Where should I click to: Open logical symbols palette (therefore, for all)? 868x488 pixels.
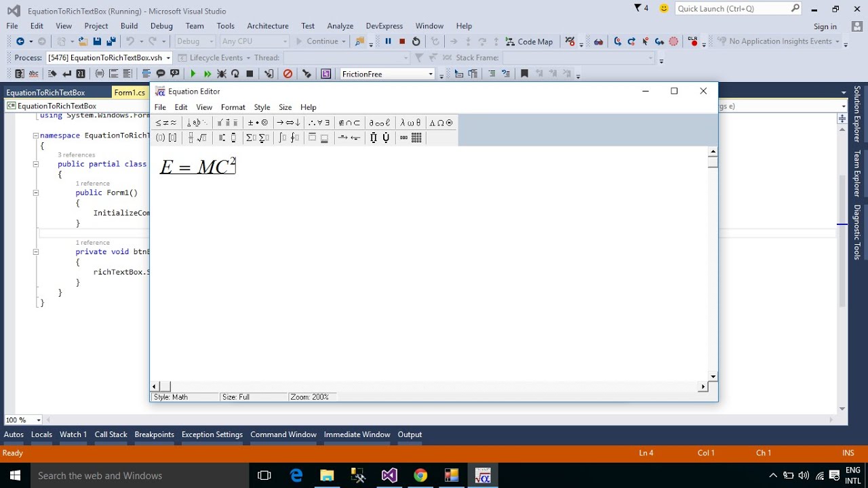point(319,123)
